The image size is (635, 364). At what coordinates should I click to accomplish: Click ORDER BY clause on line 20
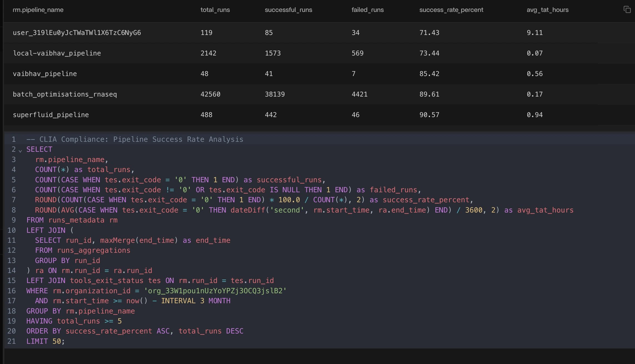(135, 331)
